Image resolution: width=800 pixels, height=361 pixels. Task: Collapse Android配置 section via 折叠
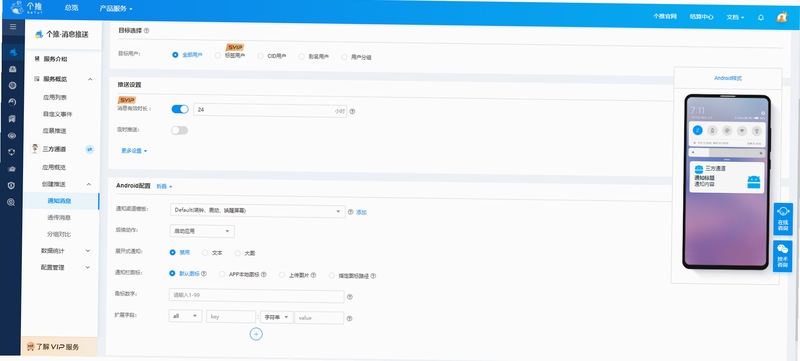(x=164, y=187)
